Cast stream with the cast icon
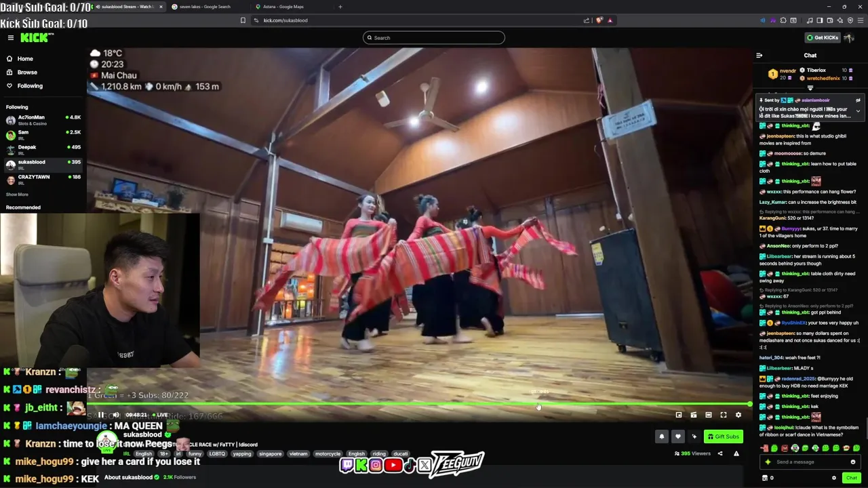 click(x=694, y=415)
